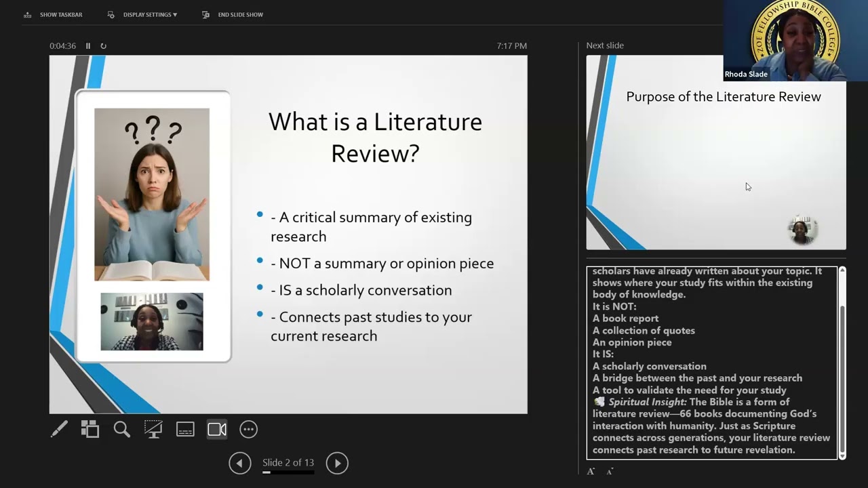Click the speaker notes scrollbar
This screenshot has width=868, height=488.
click(x=842, y=363)
